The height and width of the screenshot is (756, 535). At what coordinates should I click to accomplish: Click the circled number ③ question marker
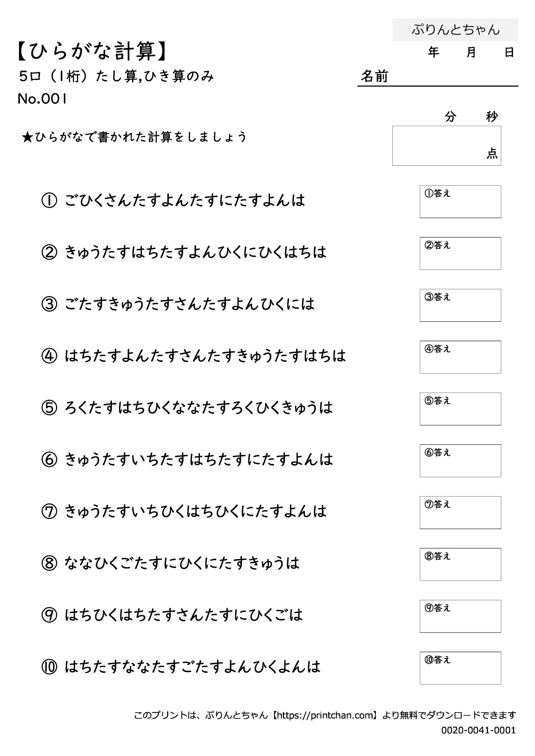coord(49,304)
